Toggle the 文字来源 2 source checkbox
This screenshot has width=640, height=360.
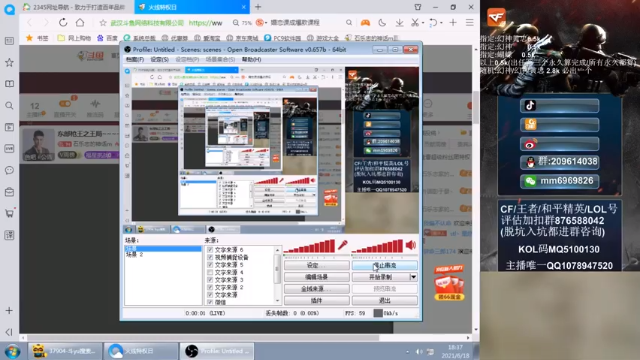(210, 287)
